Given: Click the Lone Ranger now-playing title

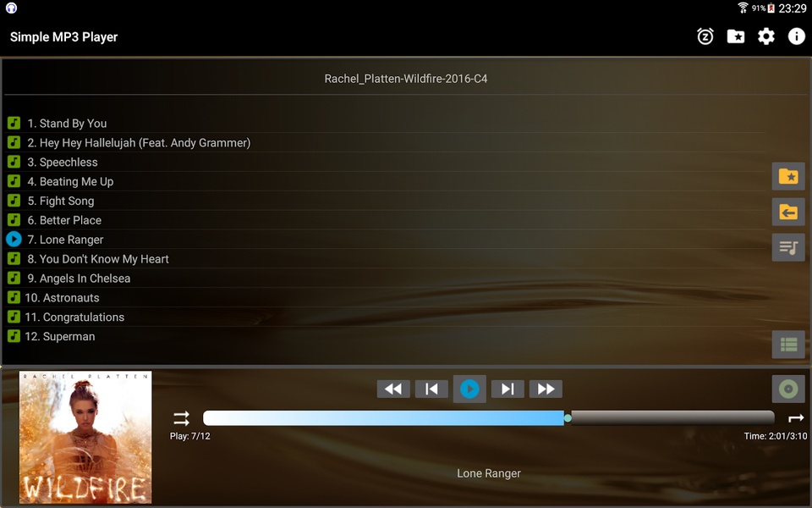Looking at the screenshot, I should [x=489, y=473].
